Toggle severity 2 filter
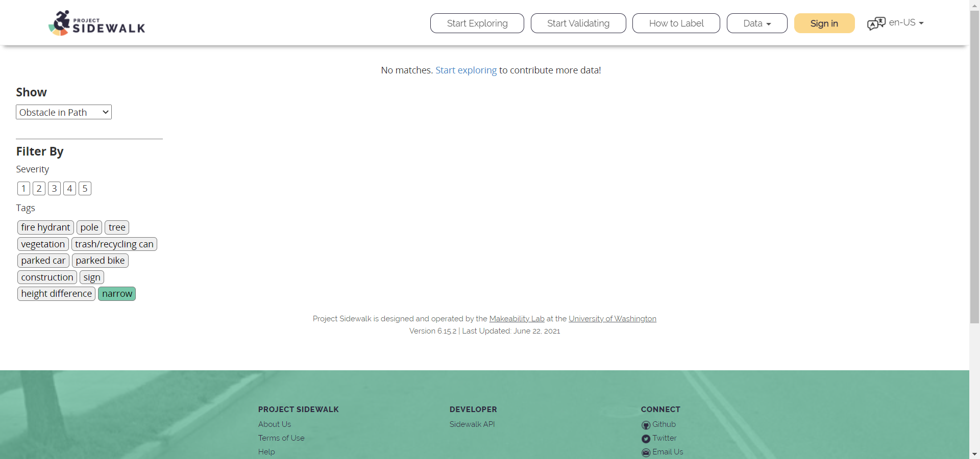The image size is (980, 459). (39, 189)
